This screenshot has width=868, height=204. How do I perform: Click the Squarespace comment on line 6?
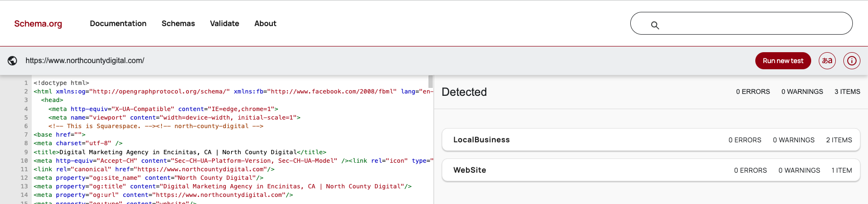point(156,126)
